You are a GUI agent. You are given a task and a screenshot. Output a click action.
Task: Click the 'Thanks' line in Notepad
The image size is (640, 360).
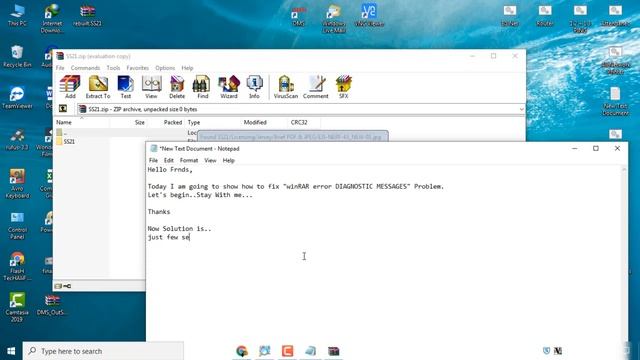(x=159, y=212)
